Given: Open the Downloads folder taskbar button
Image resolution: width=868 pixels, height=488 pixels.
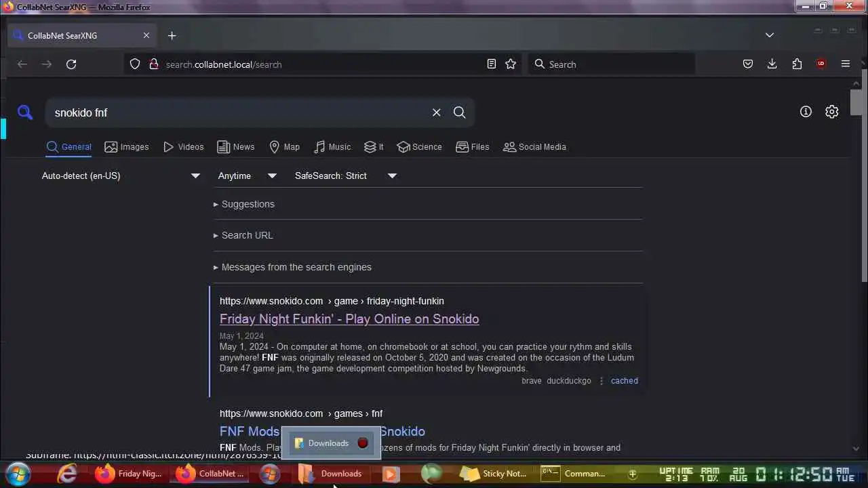Looking at the screenshot, I should [x=332, y=474].
